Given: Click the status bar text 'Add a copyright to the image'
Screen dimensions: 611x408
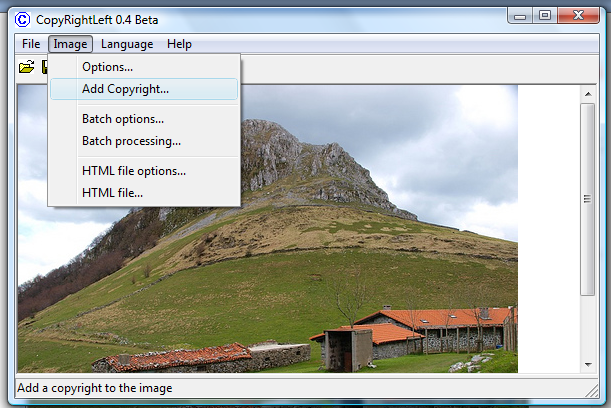Looking at the screenshot, I should (x=95, y=388).
